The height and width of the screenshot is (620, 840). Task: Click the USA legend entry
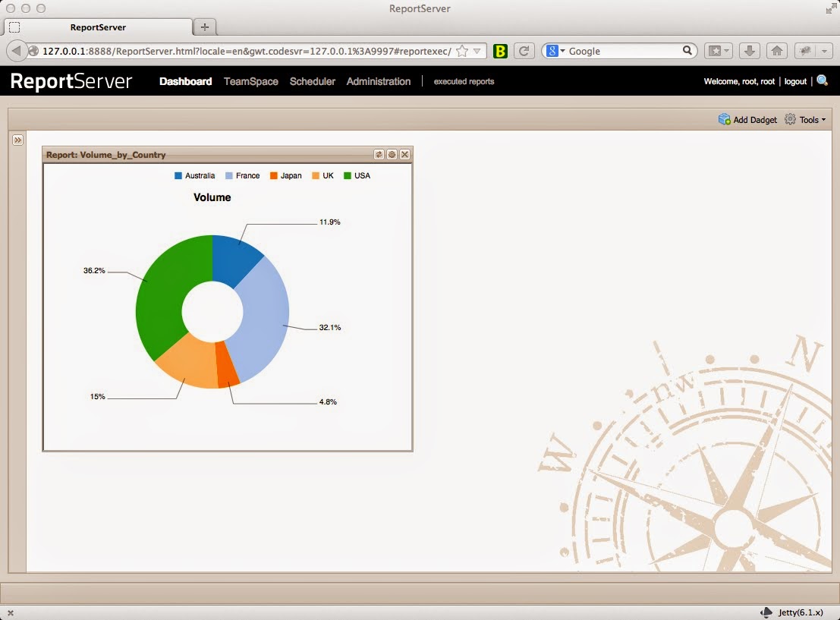pos(357,176)
